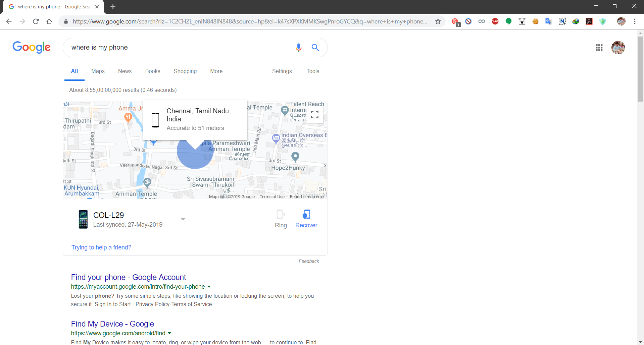Click the Adobe Acrobat extension icon
644x345 pixels.
click(x=589, y=21)
